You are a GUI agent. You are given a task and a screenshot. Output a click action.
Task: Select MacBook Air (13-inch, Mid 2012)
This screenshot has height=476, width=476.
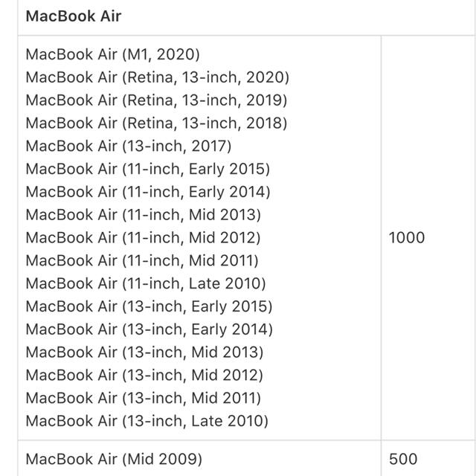pyautogui.click(x=144, y=376)
